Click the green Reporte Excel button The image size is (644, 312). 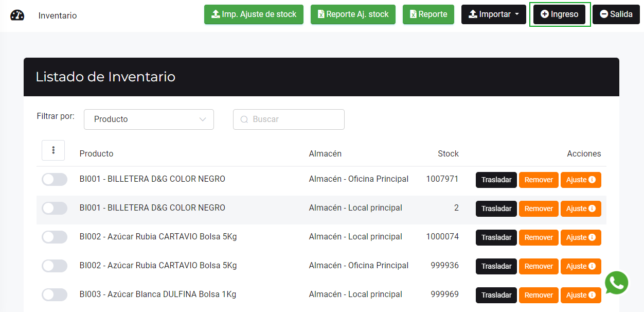(x=428, y=14)
